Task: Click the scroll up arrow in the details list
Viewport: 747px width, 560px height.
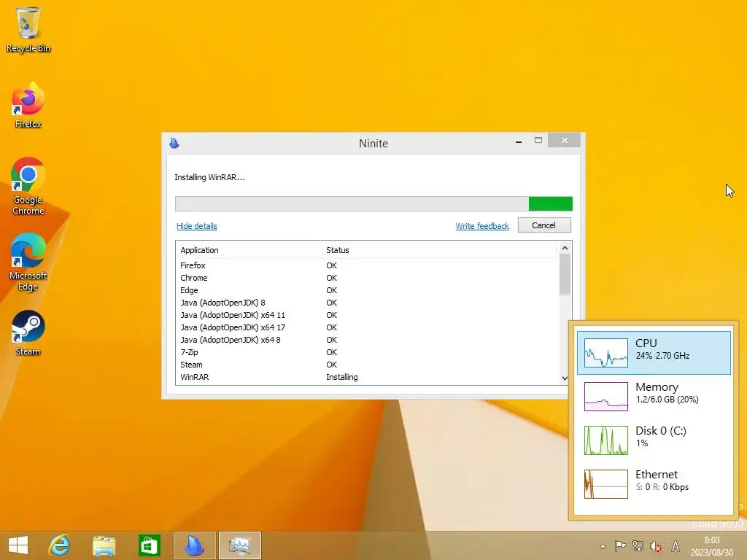Action: tap(565, 248)
